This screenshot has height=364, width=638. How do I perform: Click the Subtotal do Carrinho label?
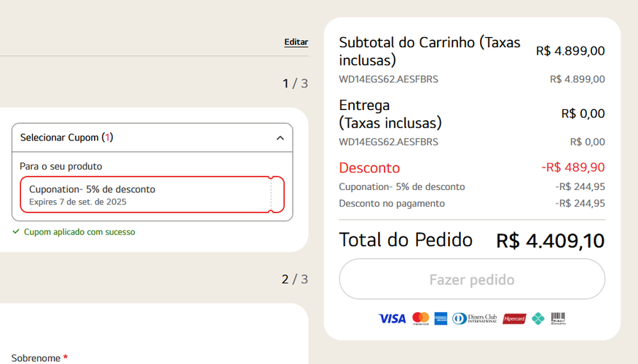[x=430, y=51]
